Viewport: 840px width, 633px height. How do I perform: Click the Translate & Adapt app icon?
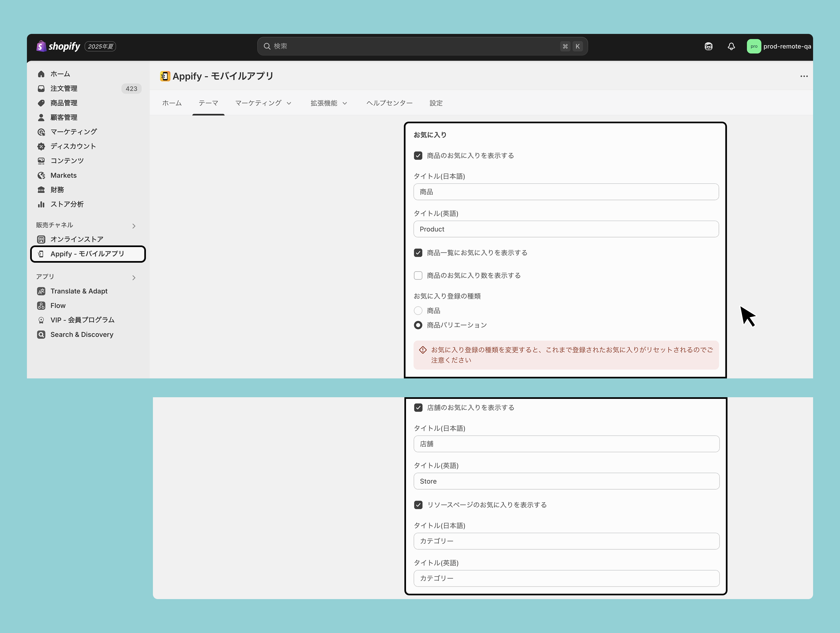coord(41,291)
